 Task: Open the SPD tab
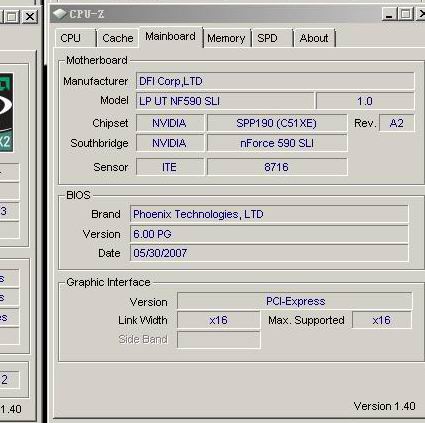tap(272, 38)
